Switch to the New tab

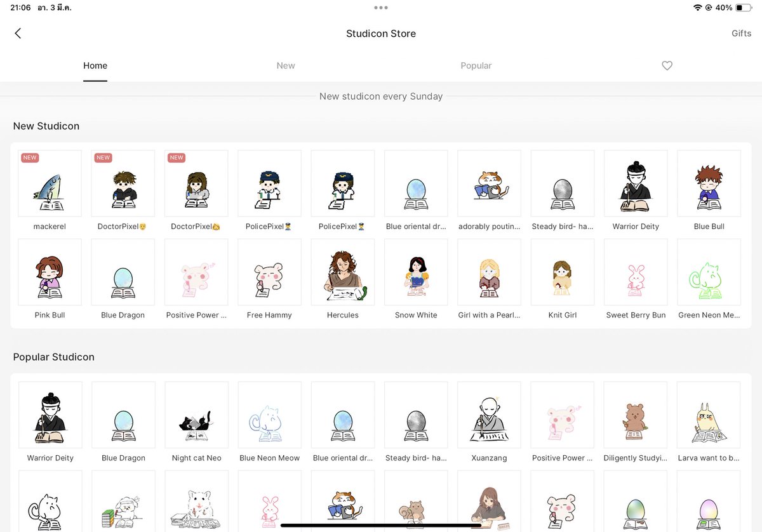(286, 65)
